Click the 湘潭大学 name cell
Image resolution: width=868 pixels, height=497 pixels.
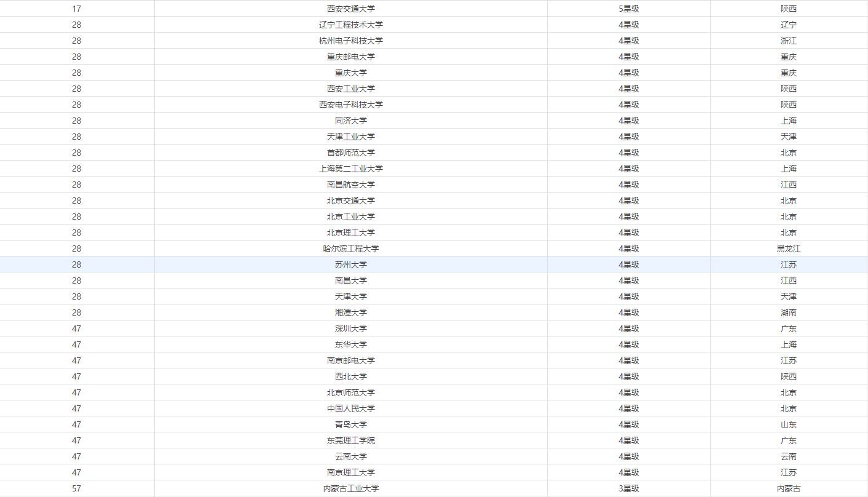tap(350, 312)
